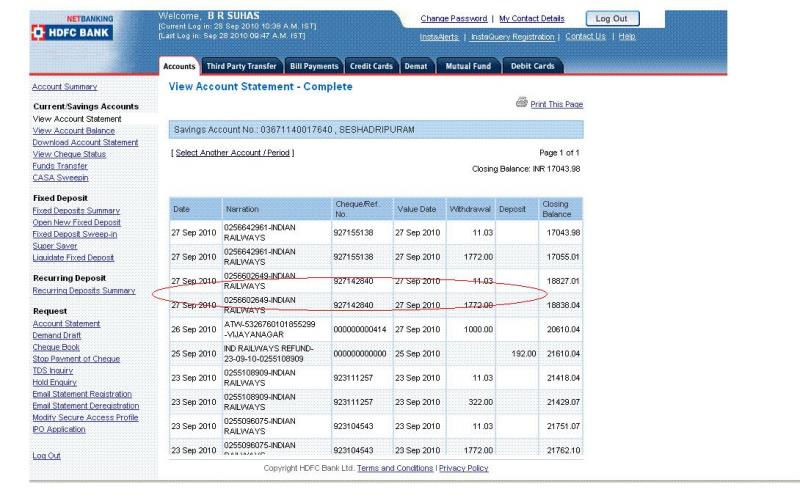Click View Account Balance link

tap(73, 131)
